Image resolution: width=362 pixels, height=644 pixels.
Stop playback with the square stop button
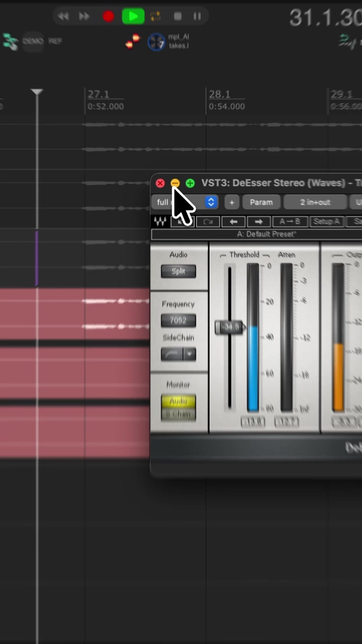pos(178,16)
